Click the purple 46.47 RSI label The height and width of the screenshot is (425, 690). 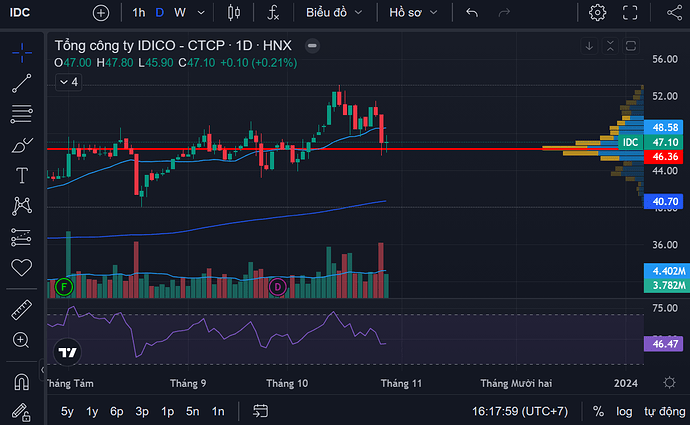665,343
